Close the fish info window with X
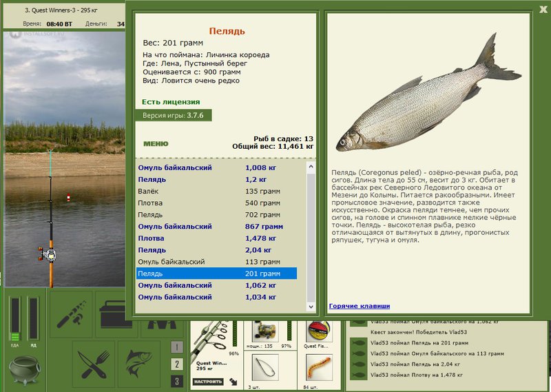 point(543,10)
